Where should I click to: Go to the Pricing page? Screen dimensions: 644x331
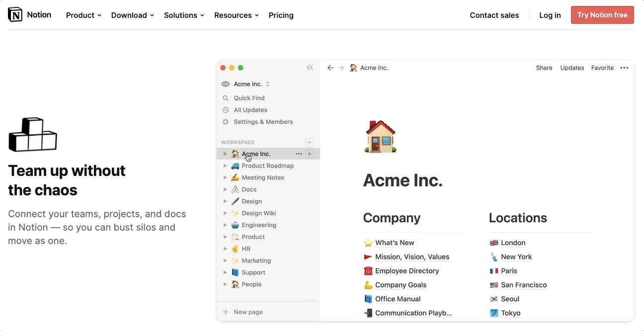281,15
